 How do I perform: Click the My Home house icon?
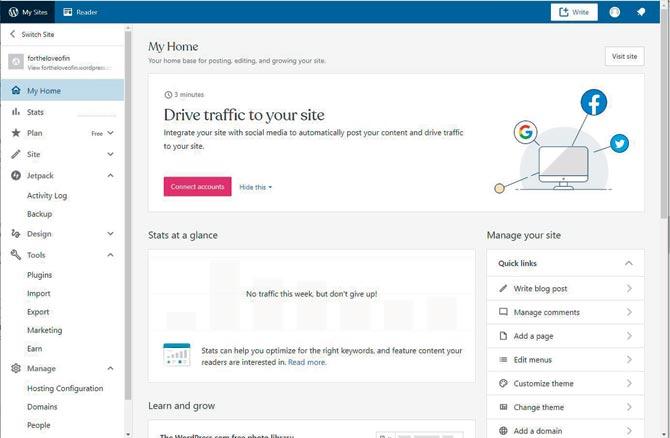[x=16, y=90]
